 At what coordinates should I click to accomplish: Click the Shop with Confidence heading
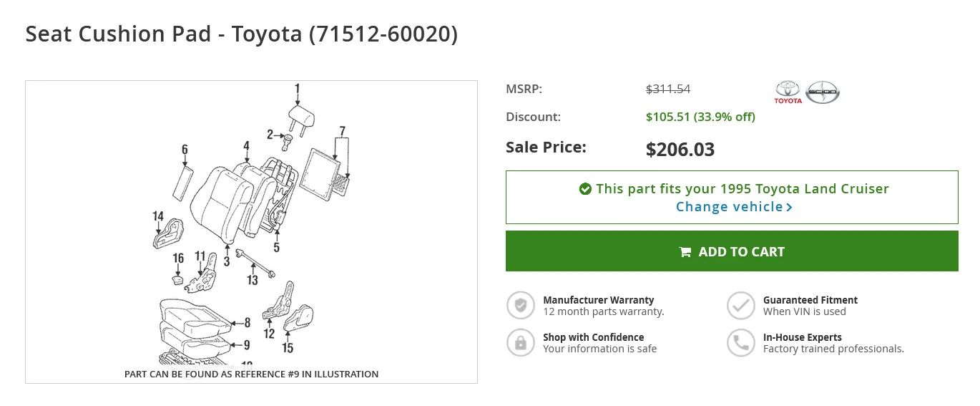tap(594, 337)
